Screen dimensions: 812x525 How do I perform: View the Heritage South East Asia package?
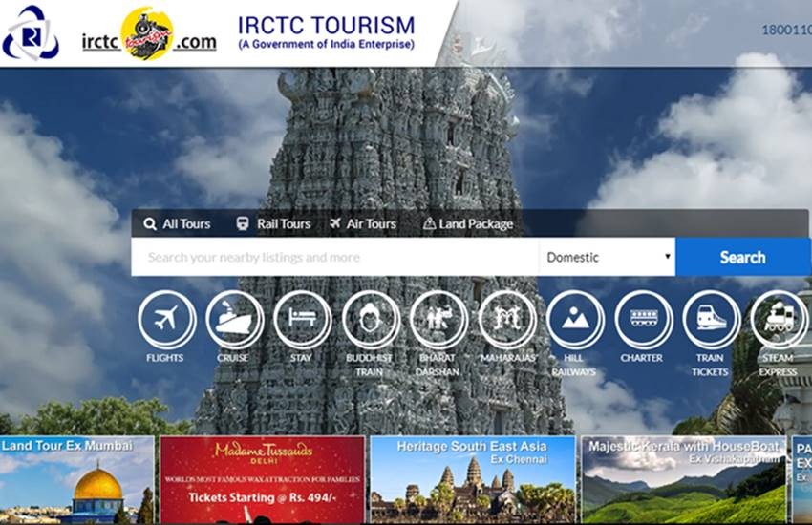(472, 479)
